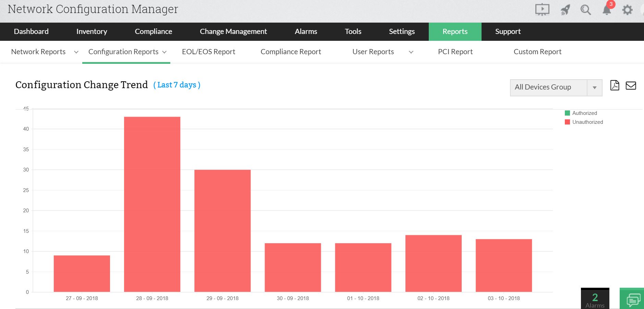Click the 30-09-2018 chart bar
The height and width of the screenshot is (309, 644).
pyautogui.click(x=292, y=268)
